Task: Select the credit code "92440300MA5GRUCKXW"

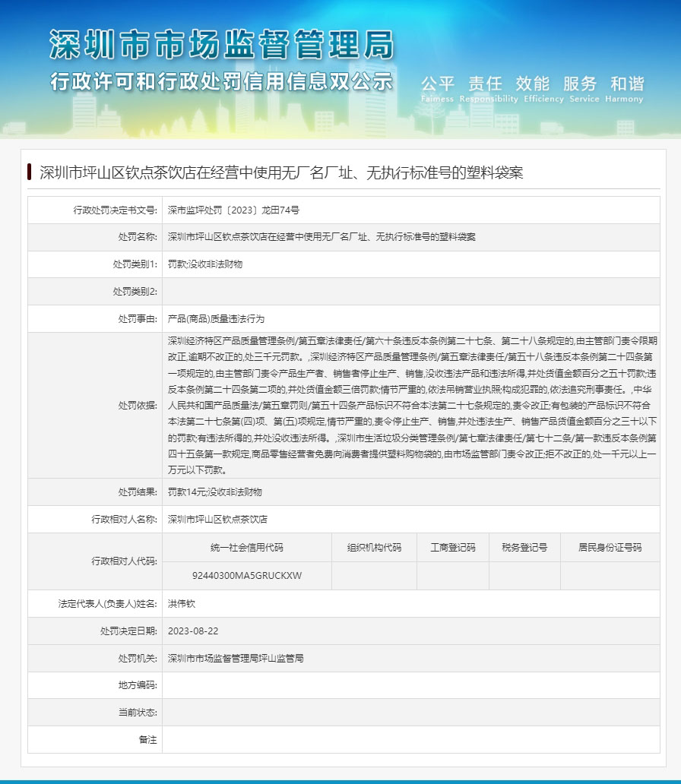Action: [247, 576]
